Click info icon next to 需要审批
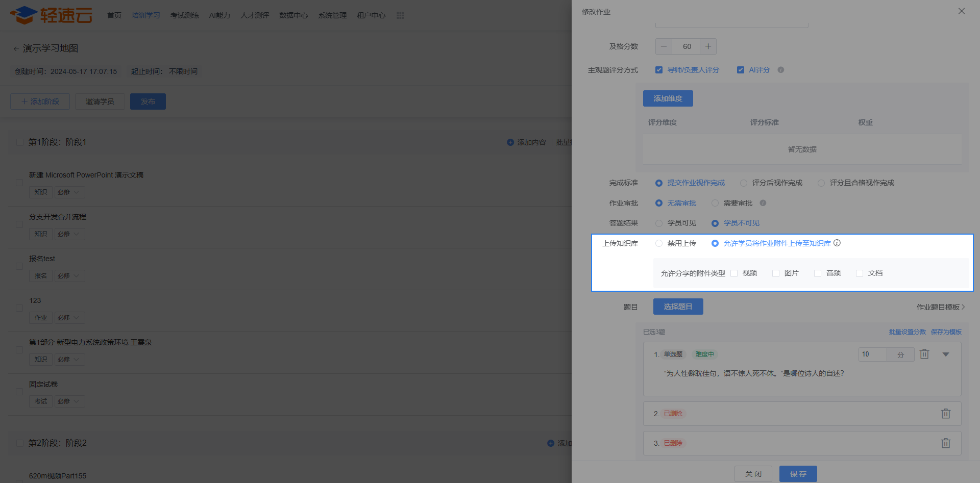This screenshot has height=483, width=980. (763, 203)
